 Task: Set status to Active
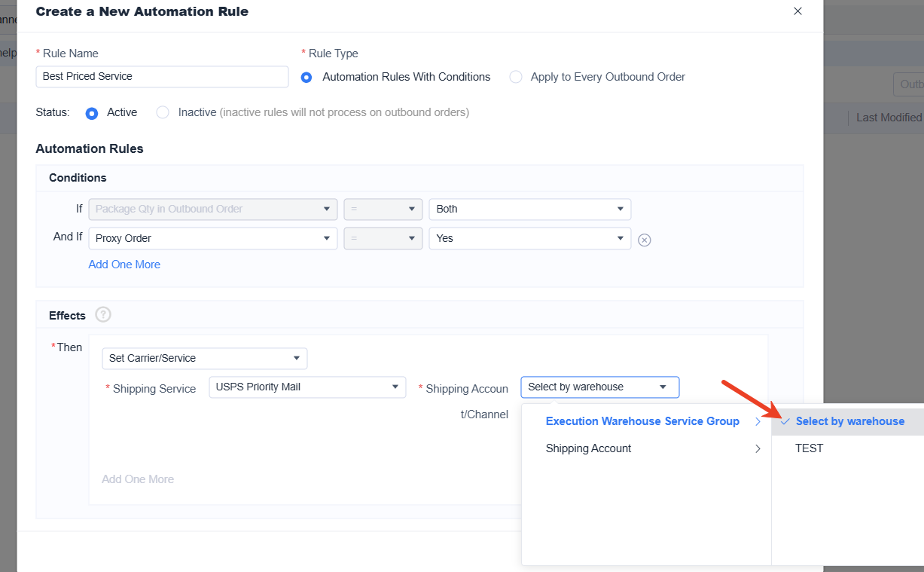pyautogui.click(x=92, y=113)
